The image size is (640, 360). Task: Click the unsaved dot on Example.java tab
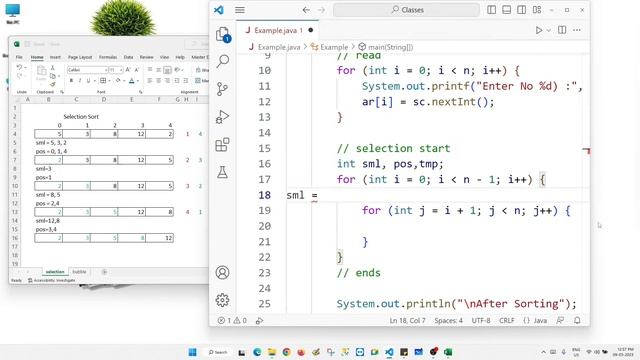[311, 30]
